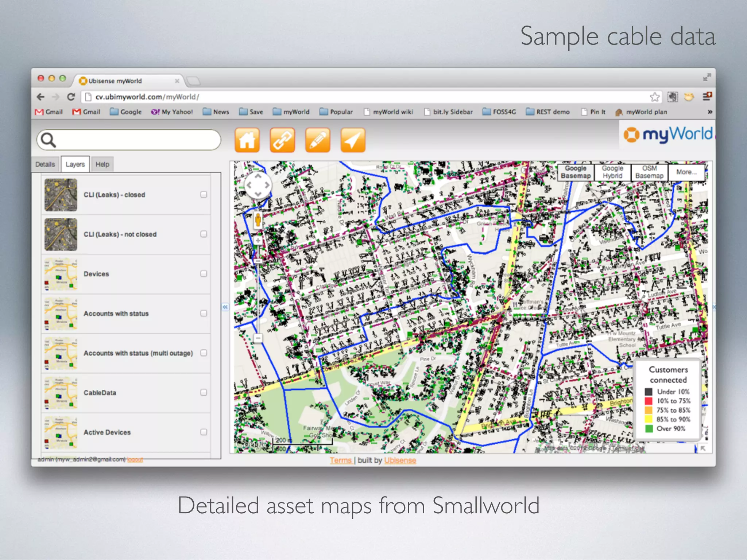Click in the search input field
The width and height of the screenshot is (747, 560).
pos(129,140)
